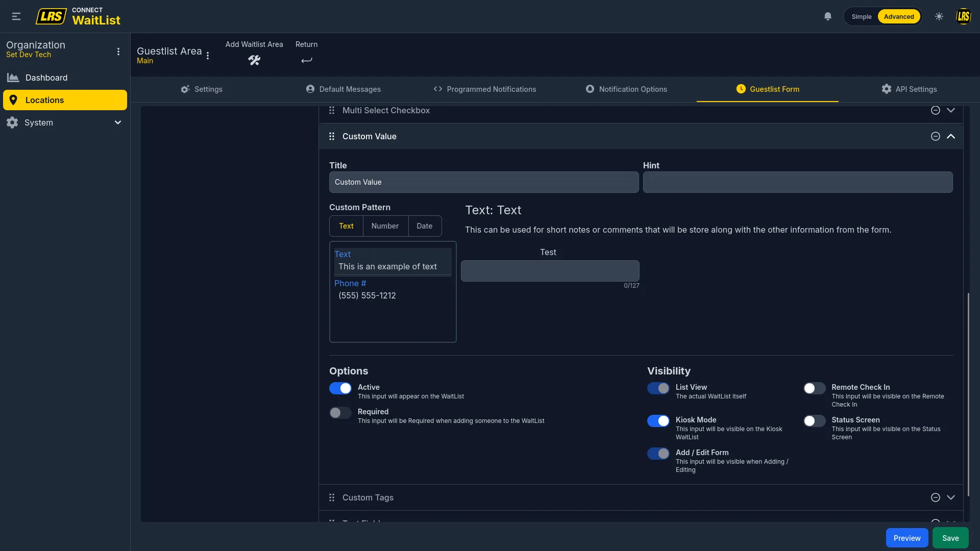Open the Settings tab

pos(202,89)
